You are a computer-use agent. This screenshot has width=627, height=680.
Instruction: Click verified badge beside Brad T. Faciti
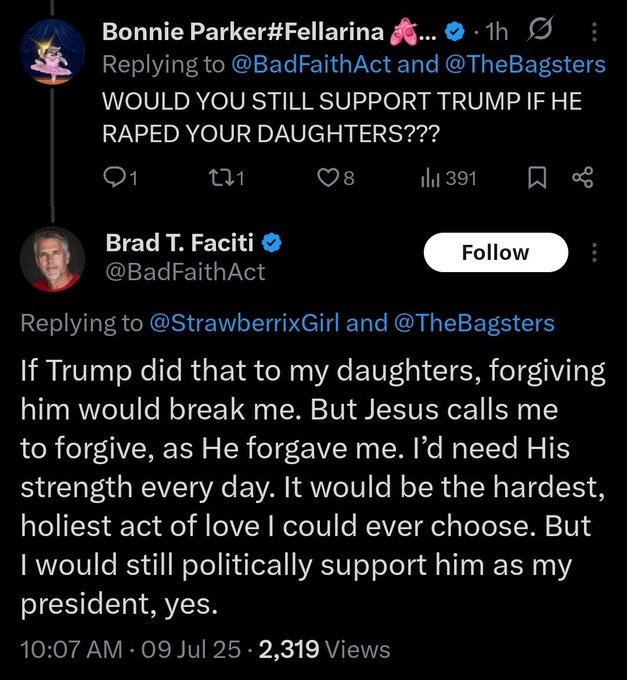(x=271, y=244)
